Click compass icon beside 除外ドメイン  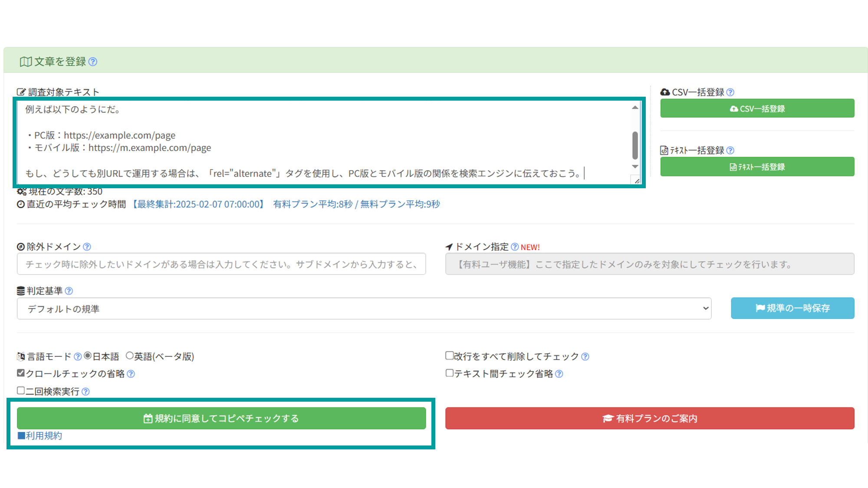(x=21, y=247)
